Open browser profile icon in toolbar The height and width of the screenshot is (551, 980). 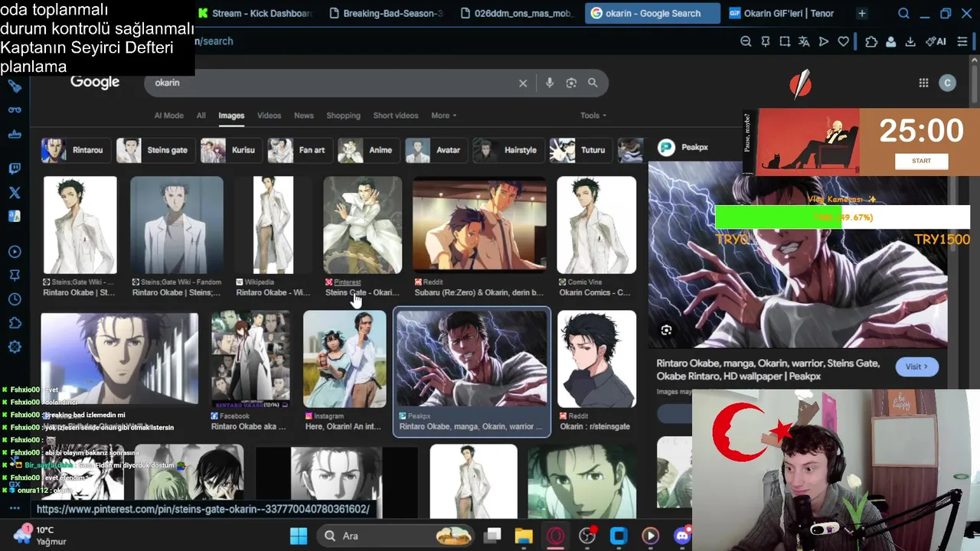coord(890,41)
